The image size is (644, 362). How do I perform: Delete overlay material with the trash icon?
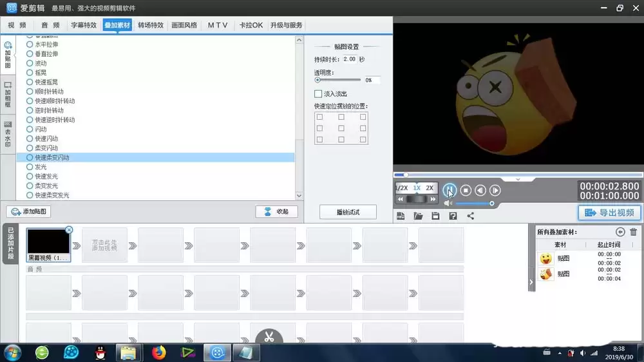pos(633,232)
